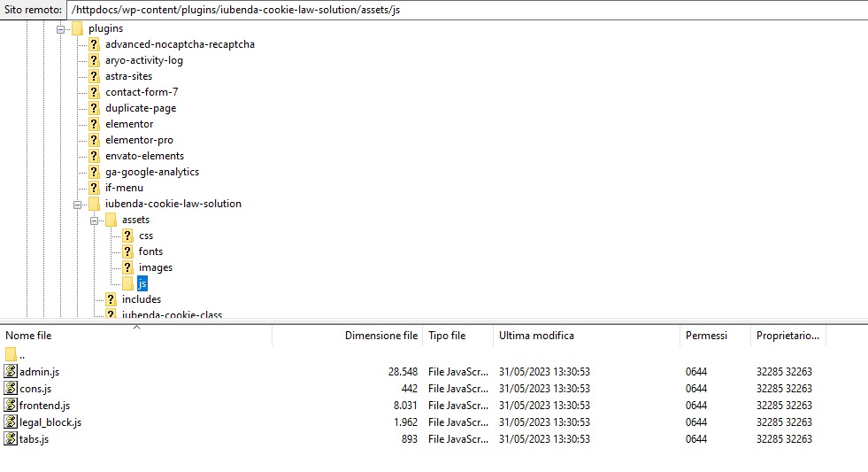Click the JavaScript file icon for legal_block.js
The height and width of the screenshot is (472, 868).
pos(11,422)
